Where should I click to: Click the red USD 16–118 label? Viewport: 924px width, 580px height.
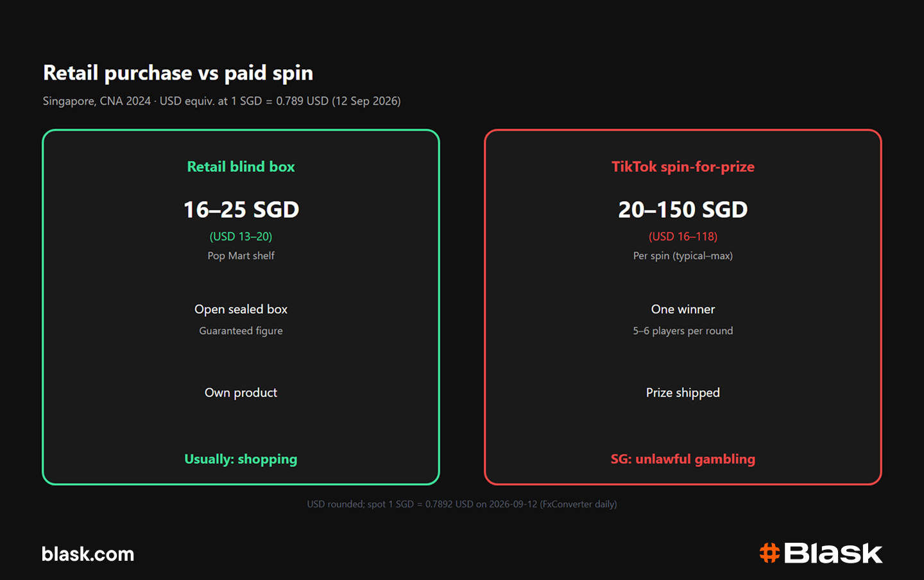[683, 237]
